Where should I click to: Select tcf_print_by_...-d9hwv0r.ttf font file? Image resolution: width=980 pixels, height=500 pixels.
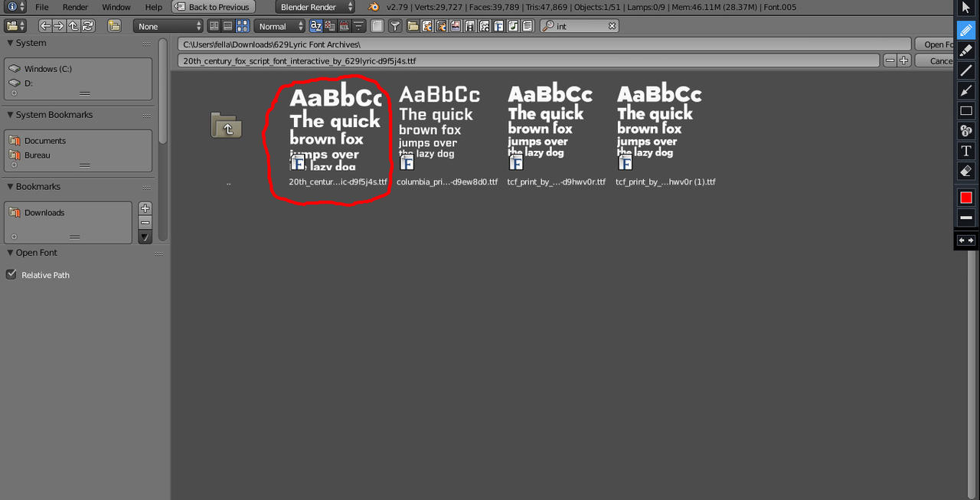pyautogui.click(x=556, y=134)
